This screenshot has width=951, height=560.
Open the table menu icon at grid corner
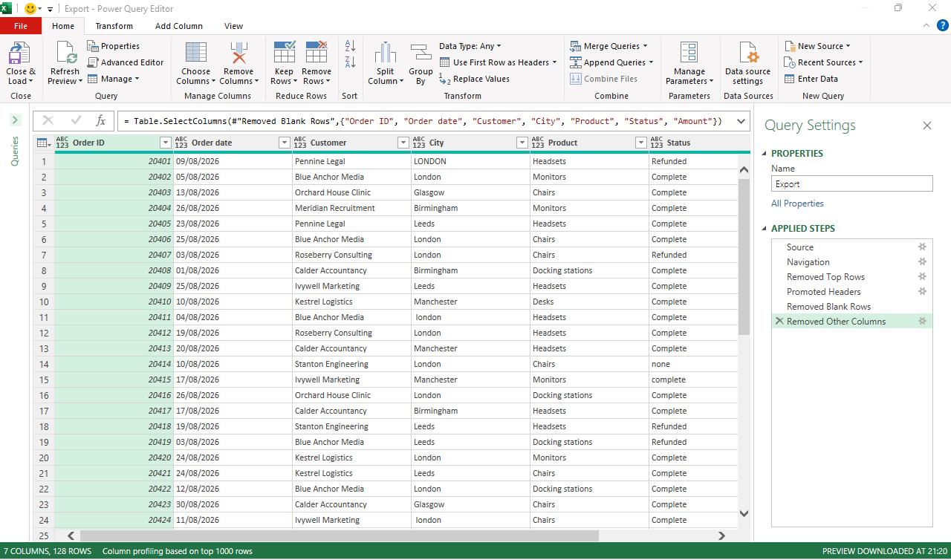point(43,143)
